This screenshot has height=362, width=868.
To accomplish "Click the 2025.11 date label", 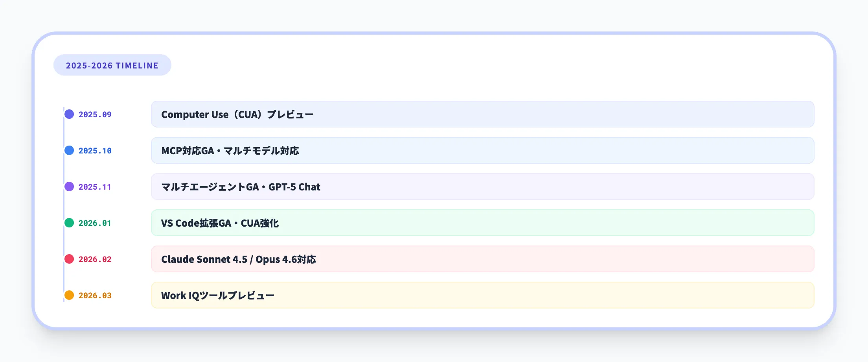I will pyautogui.click(x=95, y=187).
